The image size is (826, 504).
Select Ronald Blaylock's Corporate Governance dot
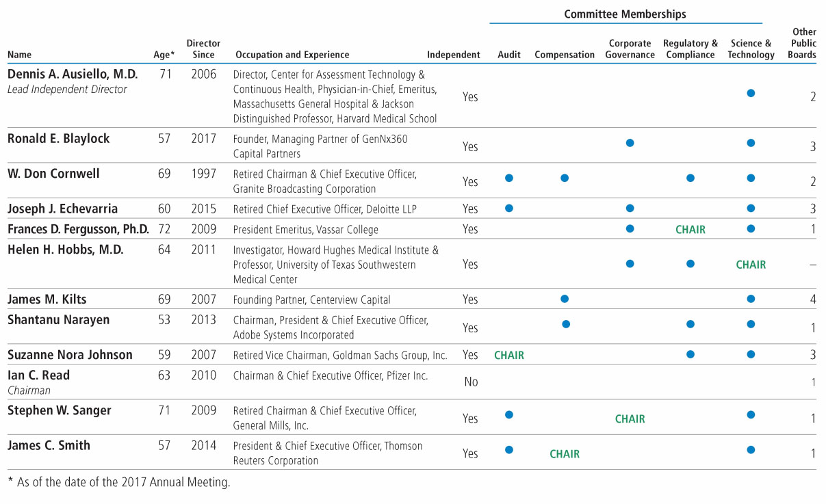630,143
